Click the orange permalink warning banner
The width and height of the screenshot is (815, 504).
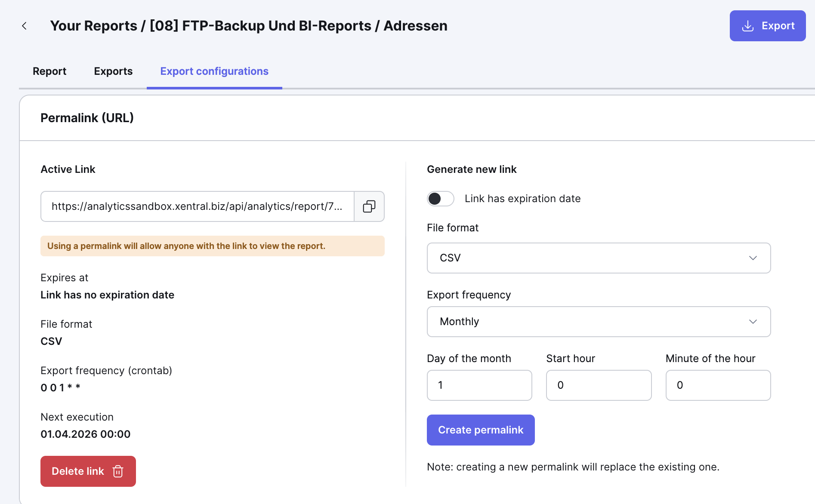[x=212, y=246]
